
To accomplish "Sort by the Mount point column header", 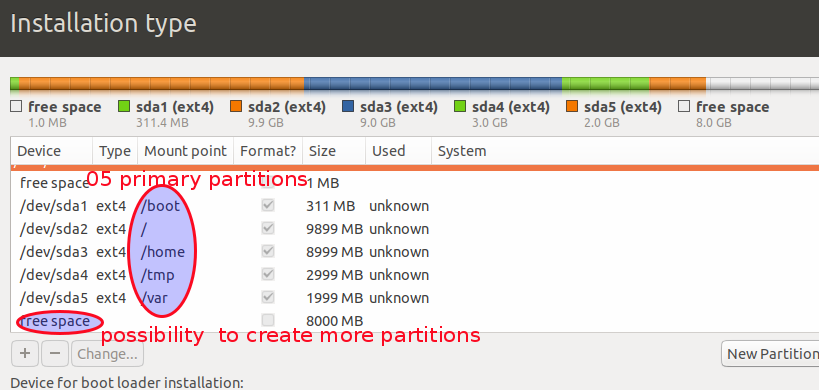I will pos(185,151).
